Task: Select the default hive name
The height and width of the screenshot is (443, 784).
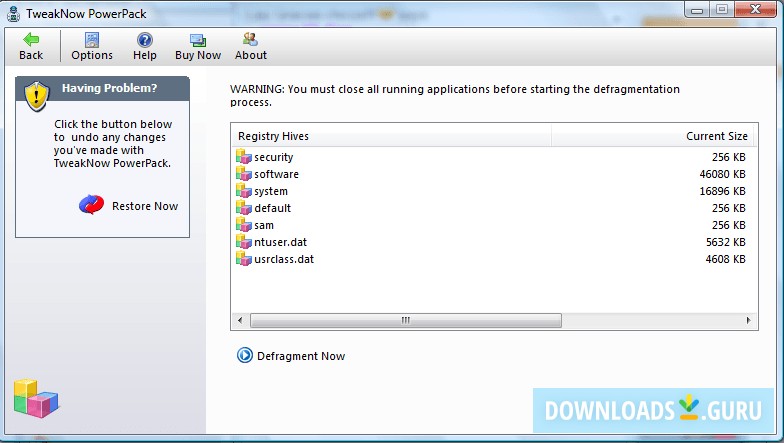Action: [272, 208]
